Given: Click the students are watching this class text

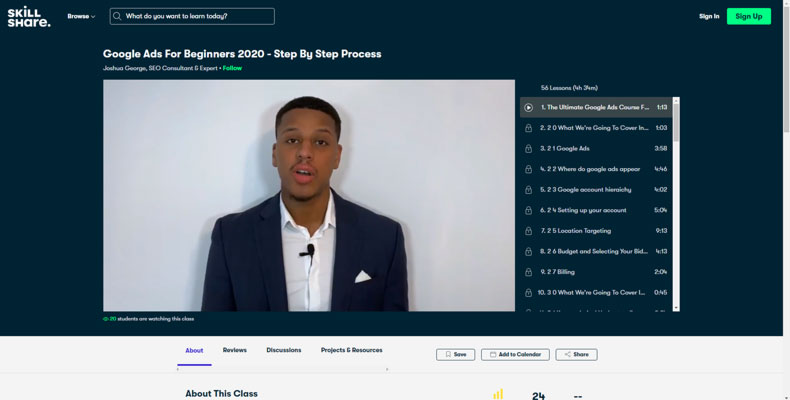Looking at the screenshot, I should (x=156, y=319).
